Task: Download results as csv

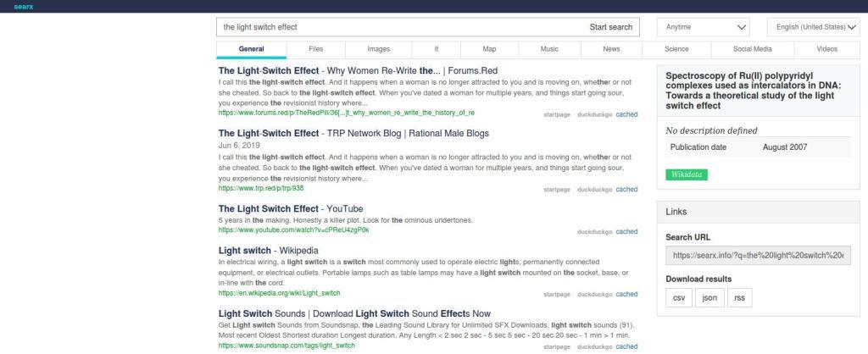Action: 678,298
